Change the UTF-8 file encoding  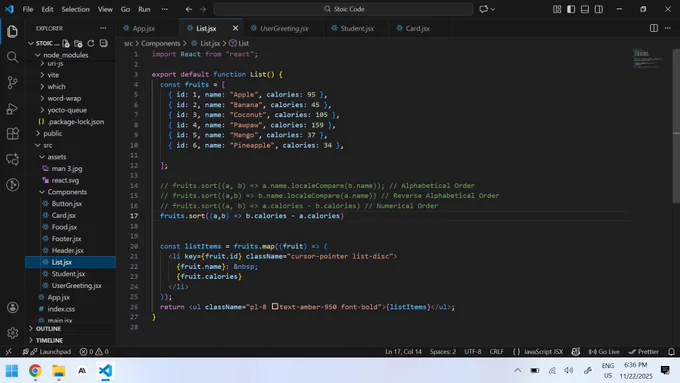(x=473, y=352)
